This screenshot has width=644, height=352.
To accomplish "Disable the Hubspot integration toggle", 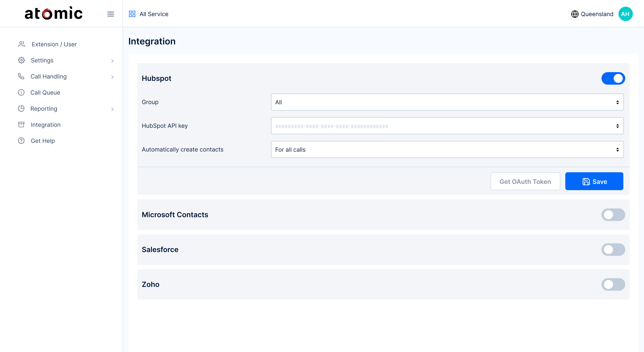I will click(x=613, y=78).
